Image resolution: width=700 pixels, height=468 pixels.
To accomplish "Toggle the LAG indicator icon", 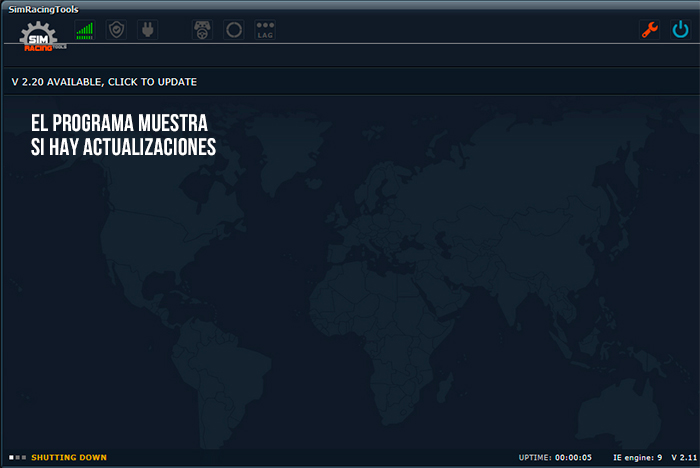I will 265,30.
